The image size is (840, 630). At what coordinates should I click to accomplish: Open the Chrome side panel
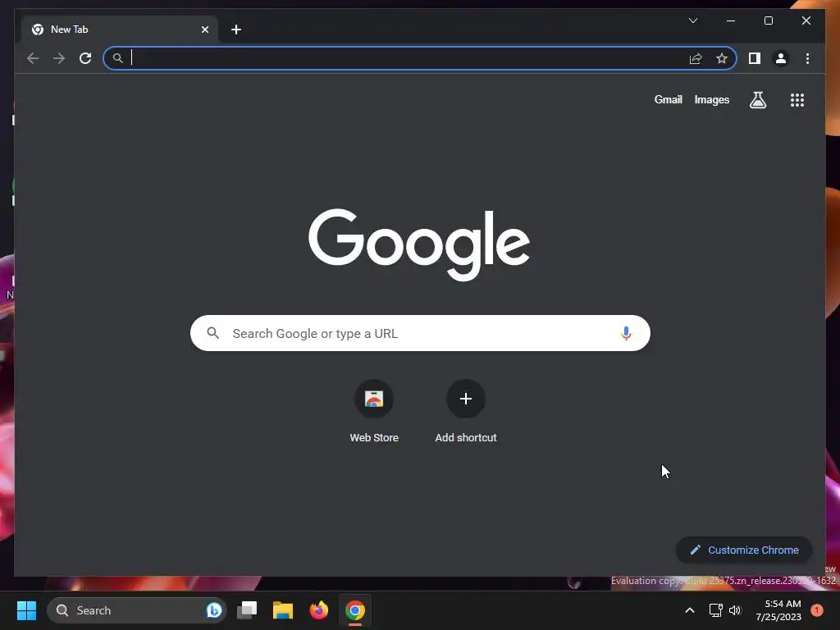tap(755, 58)
